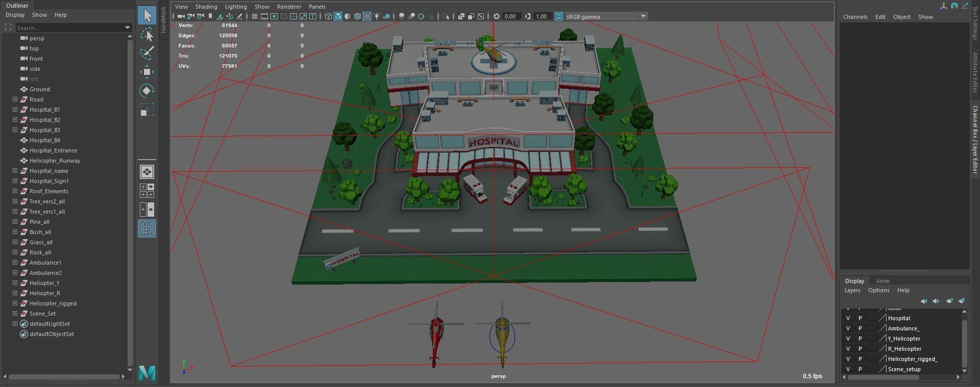The width and height of the screenshot is (980, 387).
Task: Open the viewport Lighting menu
Action: pos(236,7)
